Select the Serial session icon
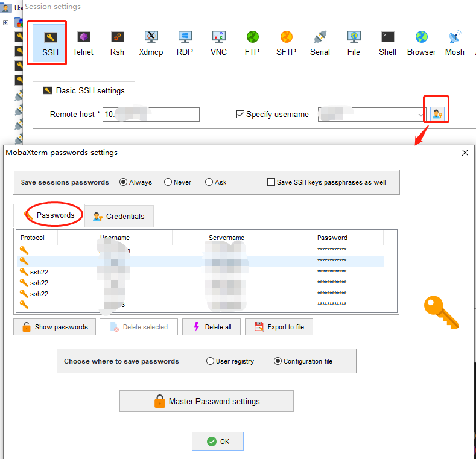This screenshot has height=459, width=476. pos(320,43)
